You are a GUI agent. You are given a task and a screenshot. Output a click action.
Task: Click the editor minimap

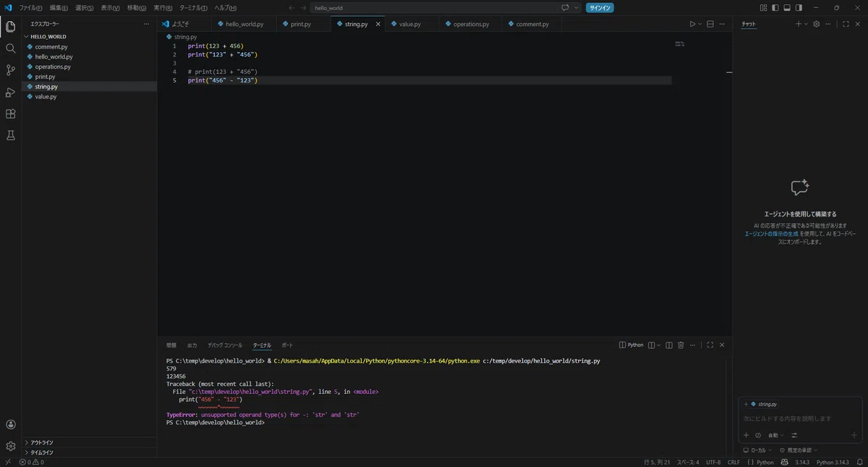point(680,45)
